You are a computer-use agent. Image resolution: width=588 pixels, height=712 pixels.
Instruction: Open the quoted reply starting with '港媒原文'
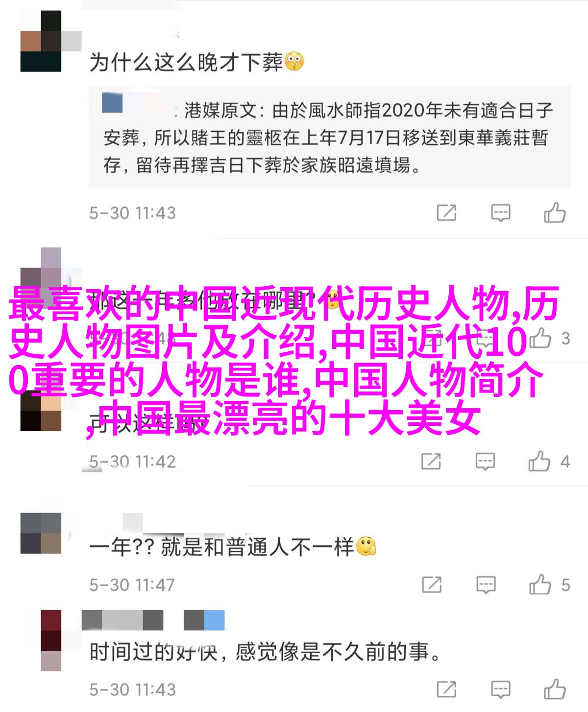pos(329,138)
